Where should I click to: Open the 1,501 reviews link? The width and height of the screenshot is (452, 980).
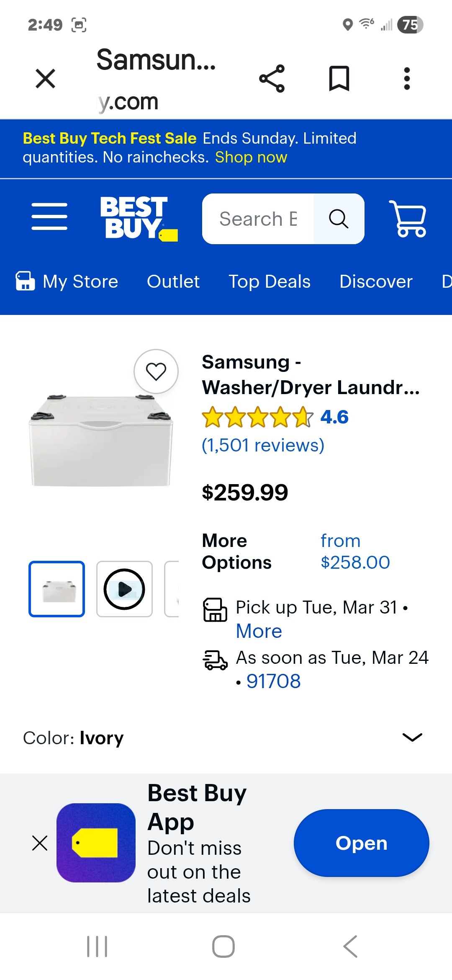coord(263,445)
